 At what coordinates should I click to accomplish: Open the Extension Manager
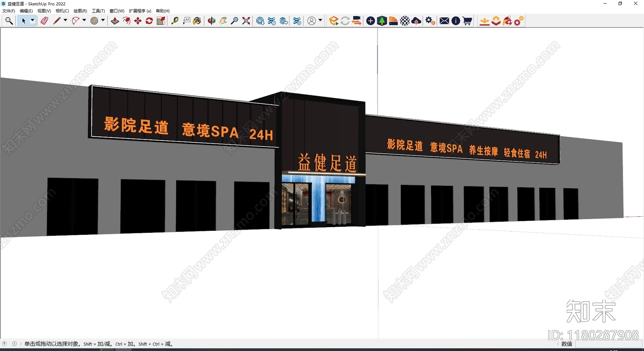tap(297, 21)
